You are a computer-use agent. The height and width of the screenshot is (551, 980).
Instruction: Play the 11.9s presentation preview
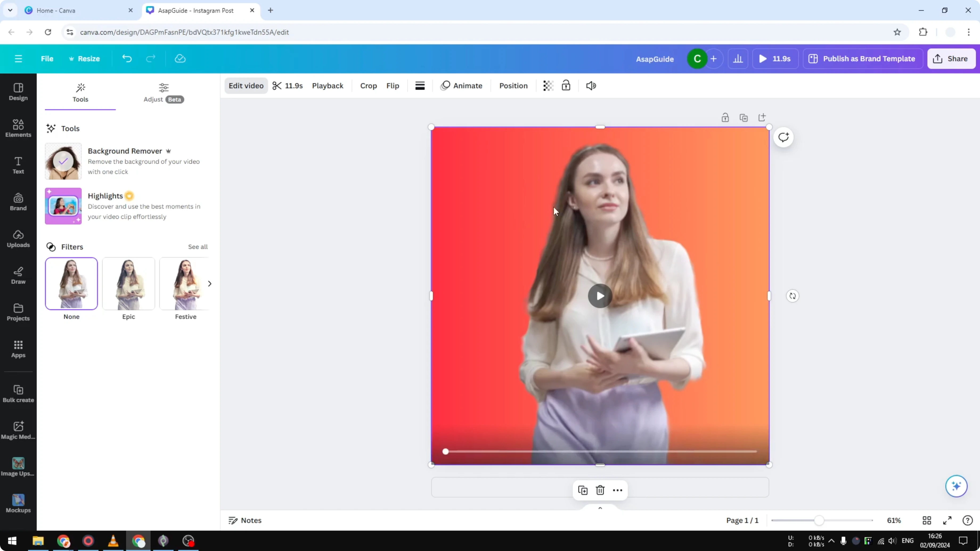click(775, 59)
